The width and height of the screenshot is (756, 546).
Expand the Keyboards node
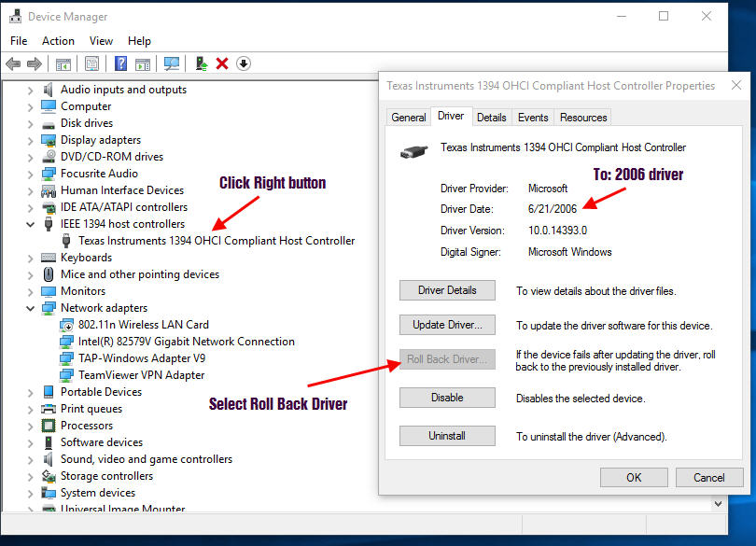(x=31, y=258)
